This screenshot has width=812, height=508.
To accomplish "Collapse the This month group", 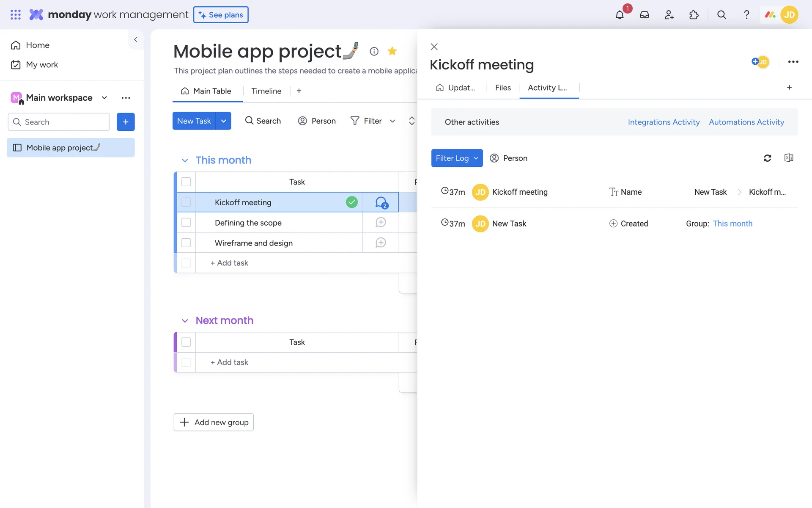I will point(185,160).
